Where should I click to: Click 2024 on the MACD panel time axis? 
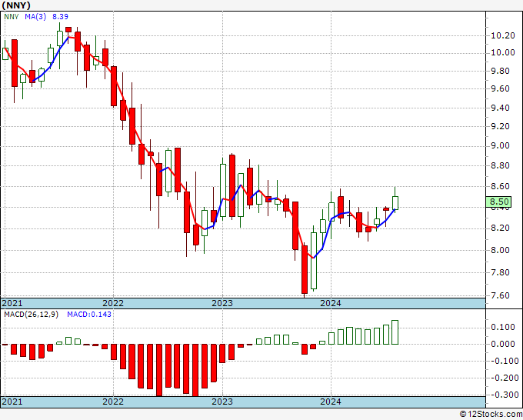[331, 402]
